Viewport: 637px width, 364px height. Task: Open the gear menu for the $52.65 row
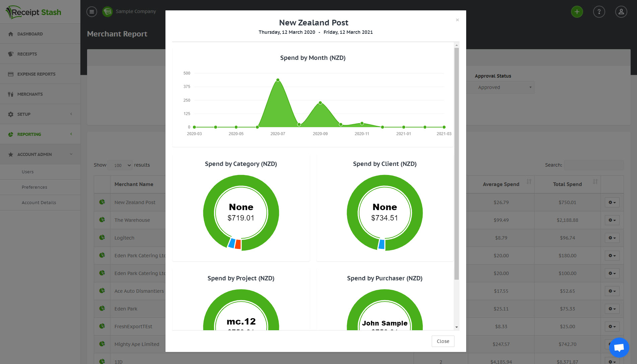(x=612, y=291)
